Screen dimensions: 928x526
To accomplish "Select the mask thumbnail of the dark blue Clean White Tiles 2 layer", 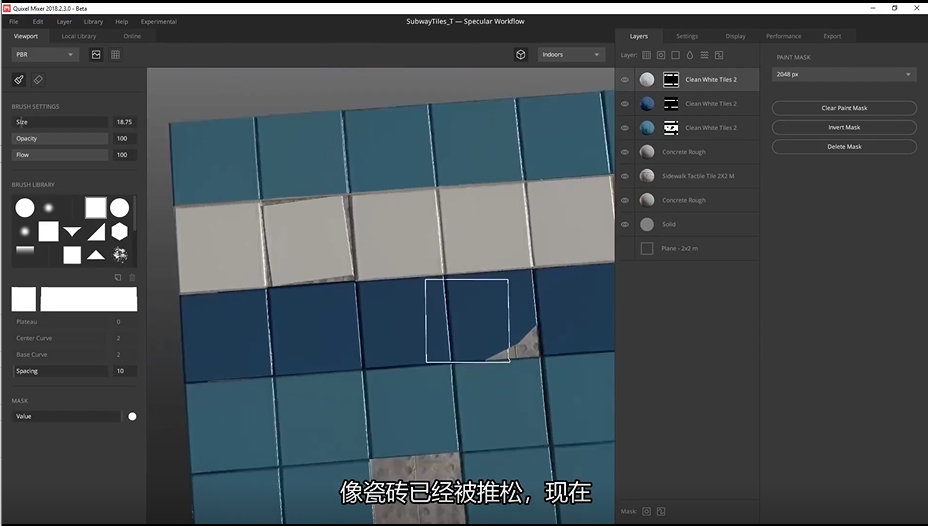I will pos(671,104).
